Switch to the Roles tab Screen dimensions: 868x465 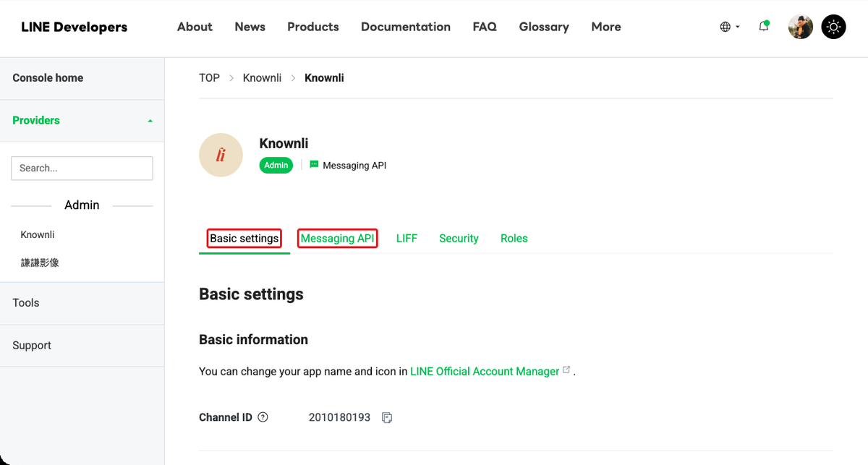coord(514,239)
